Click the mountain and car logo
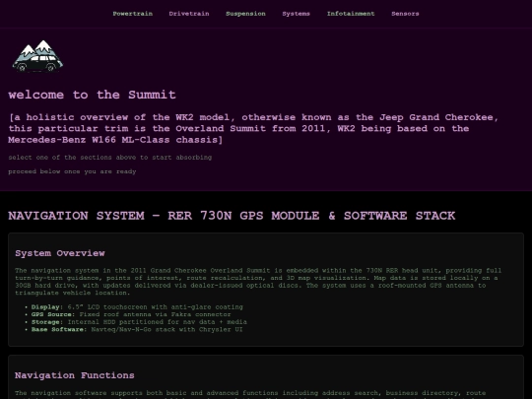Image resolution: width=532 pixels, height=399 pixels. pos(37,56)
